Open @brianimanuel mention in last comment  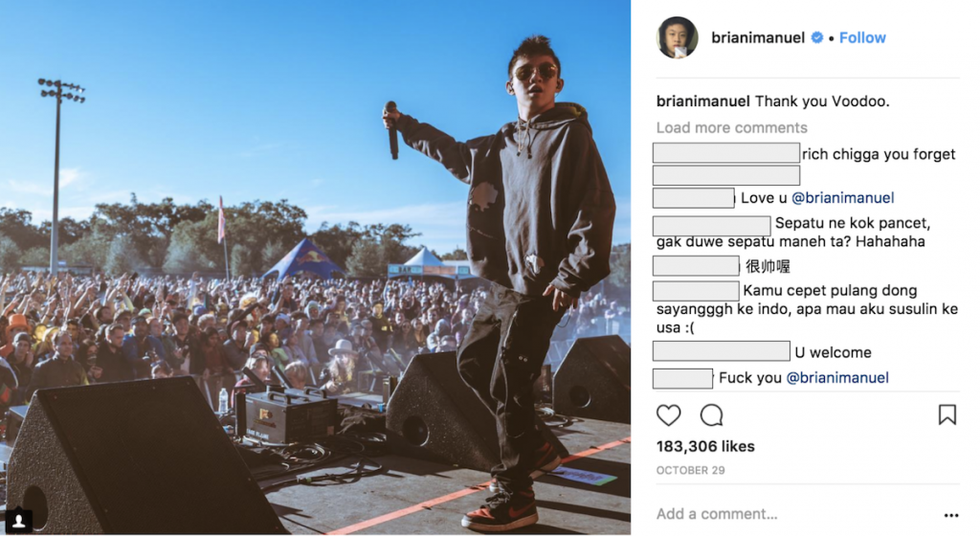836,377
